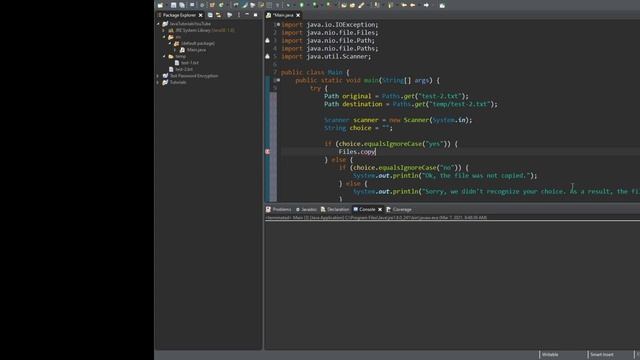Click the Run launch toolbar icon
Image resolution: width=640 pixels, height=360 pixels.
302,5
